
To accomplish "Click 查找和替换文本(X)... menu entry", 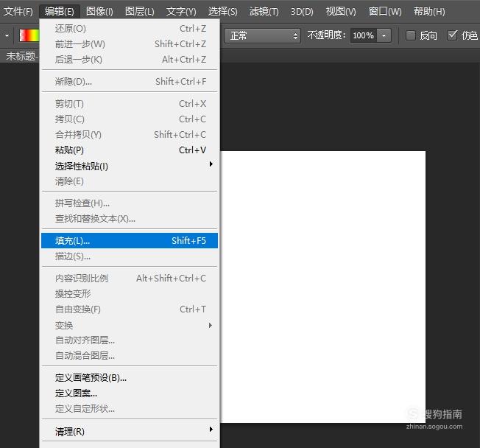I will pos(130,219).
